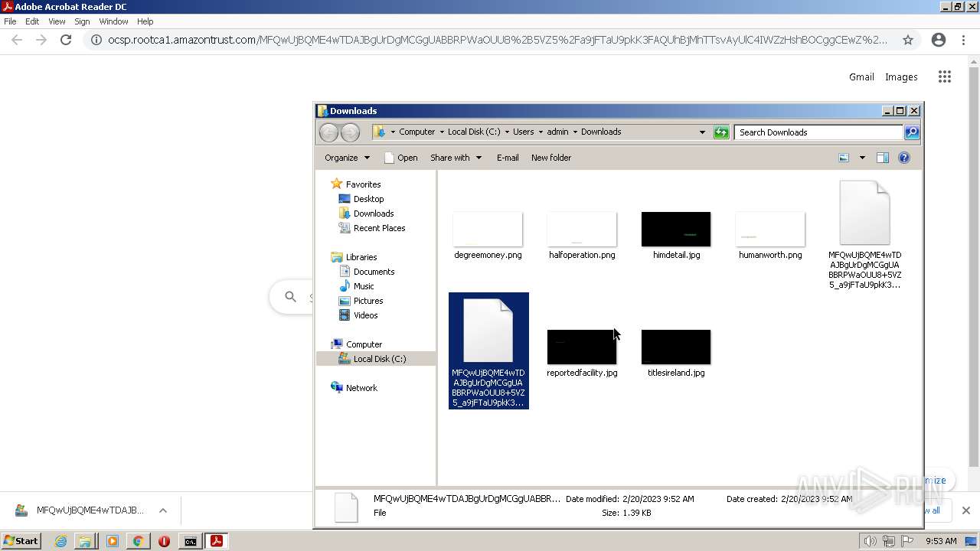This screenshot has height=551, width=980.
Task: Go back in Downloads Explorer window
Action: (328, 132)
